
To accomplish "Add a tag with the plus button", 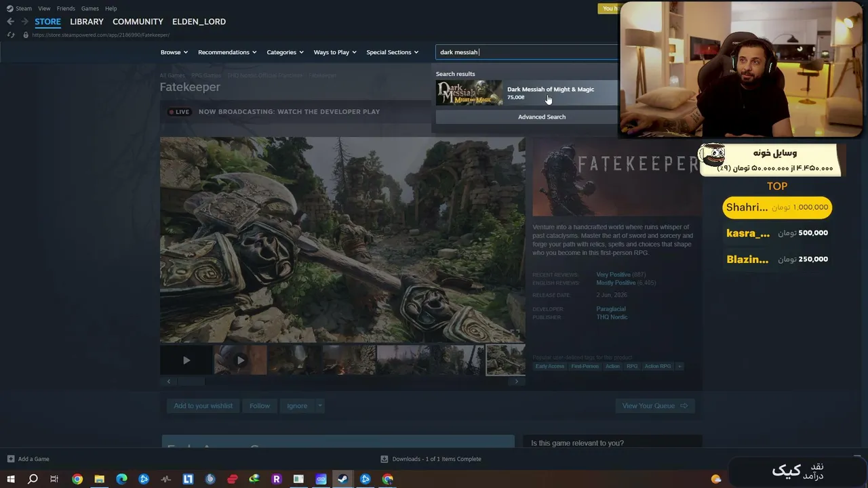I will click(x=679, y=367).
